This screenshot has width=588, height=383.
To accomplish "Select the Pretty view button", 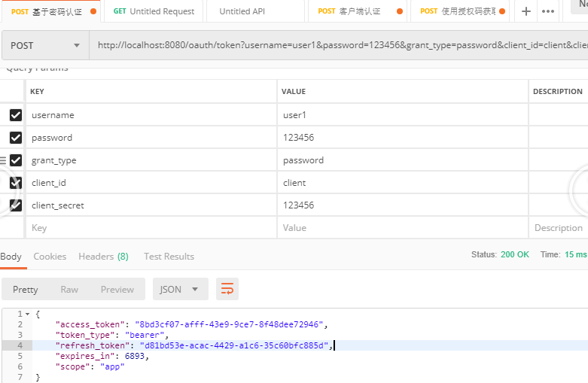I will click(x=26, y=289).
